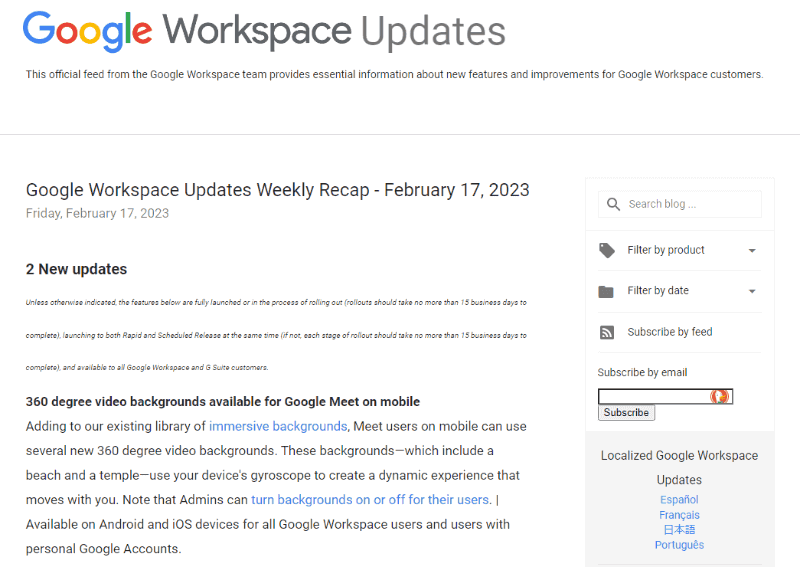Click the "Friday, February 17, 2023" date text

97,213
